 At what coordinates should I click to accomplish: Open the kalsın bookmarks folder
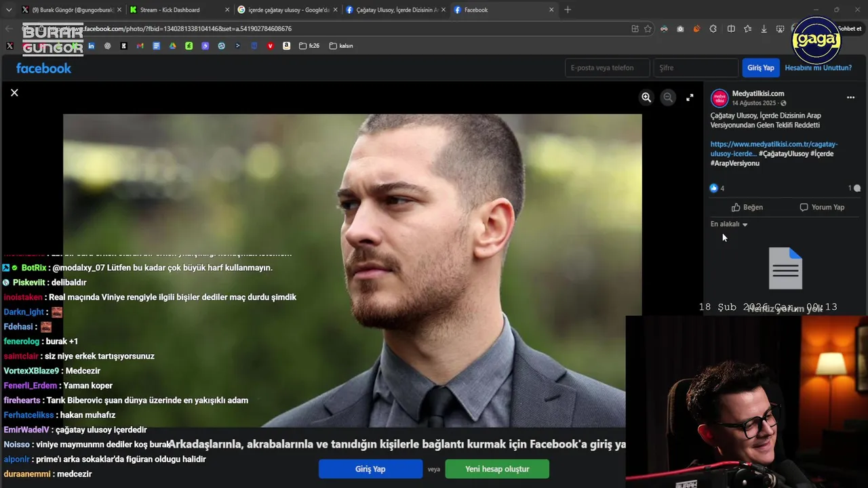(x=341, y=46)
